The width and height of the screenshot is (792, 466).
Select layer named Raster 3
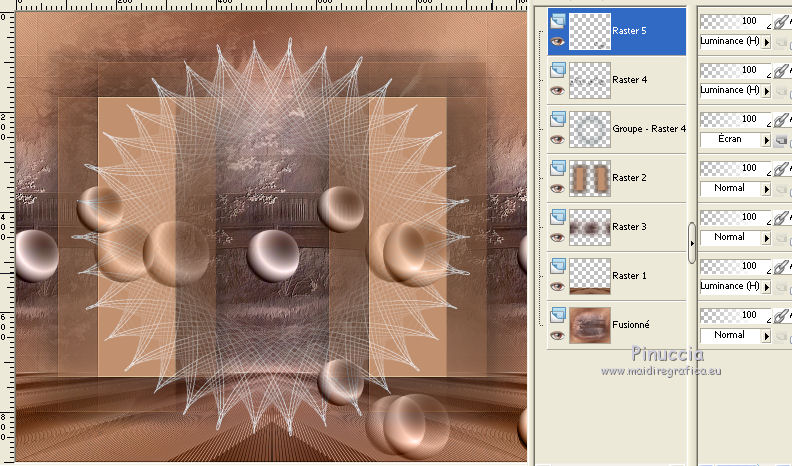coord(629,227)
